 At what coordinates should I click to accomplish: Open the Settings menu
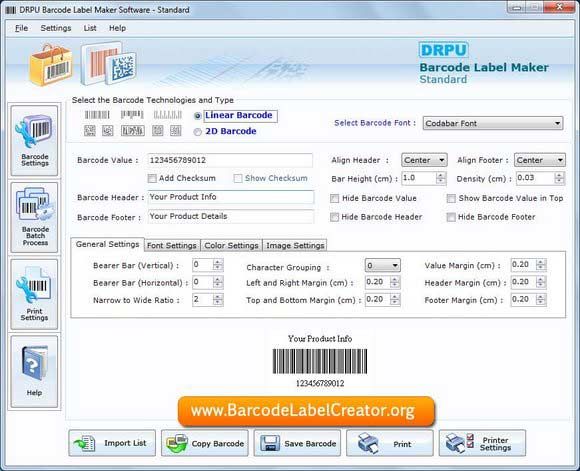(x=56, y=28)
